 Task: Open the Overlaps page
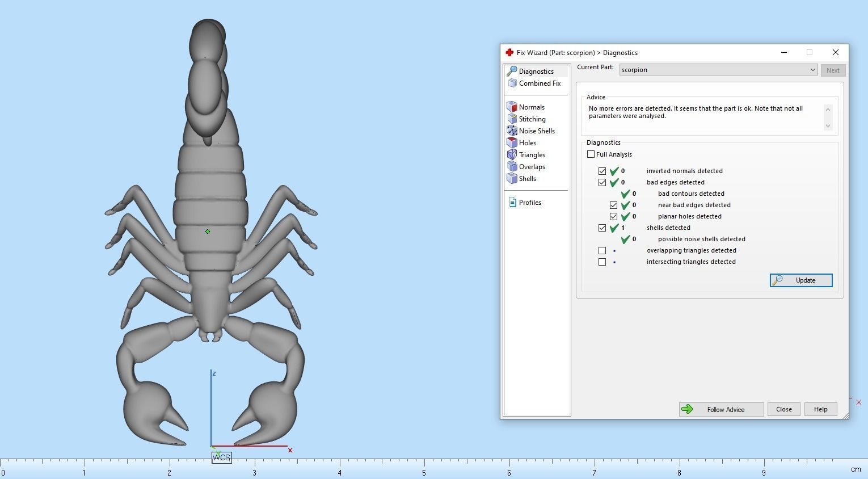coord(532,167)
